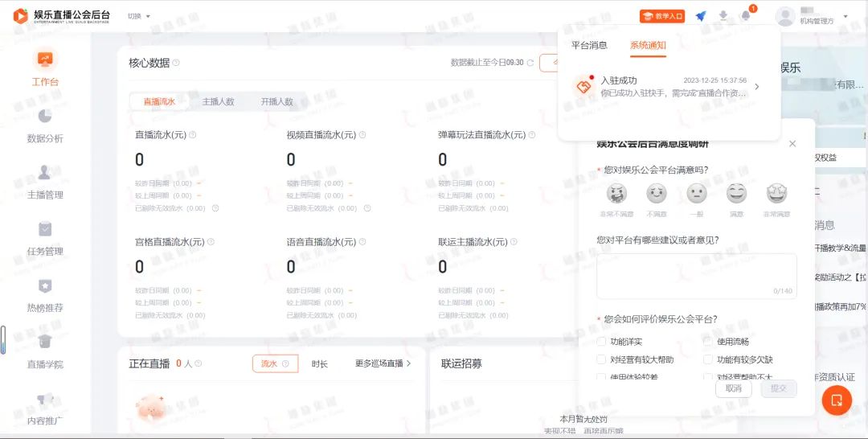
Task: Open the 工作台 workbench in the sidebar
Action: [x=45, y=69]
